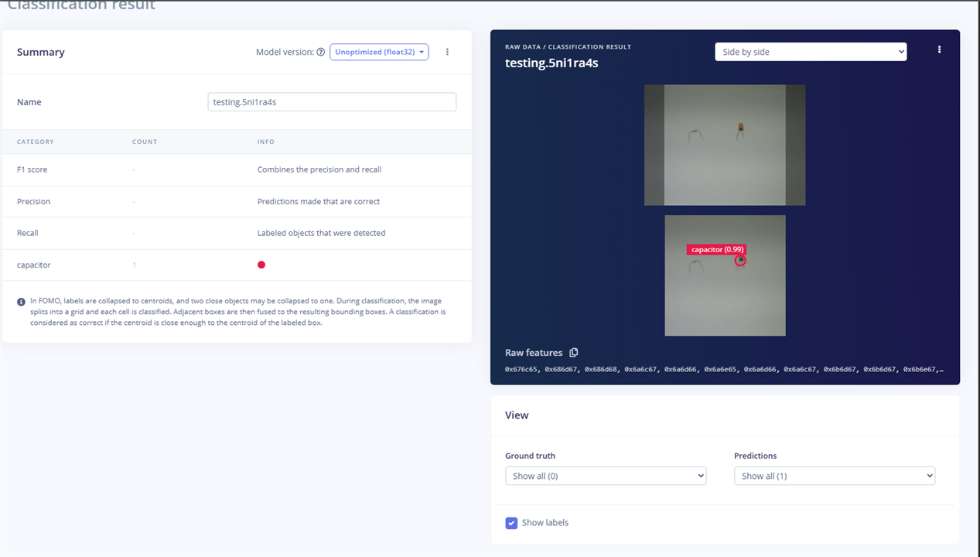Screen dimensions: 980x557
Task: Click the Classification result page title
Action: click(x=81, y=5)
